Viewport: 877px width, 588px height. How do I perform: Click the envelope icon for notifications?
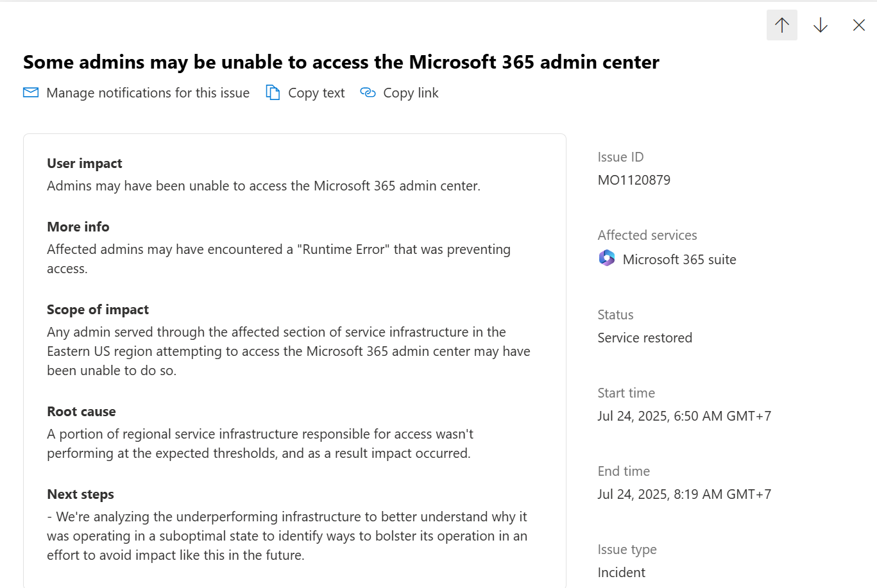pyautogui.click(x=31, y=92)
